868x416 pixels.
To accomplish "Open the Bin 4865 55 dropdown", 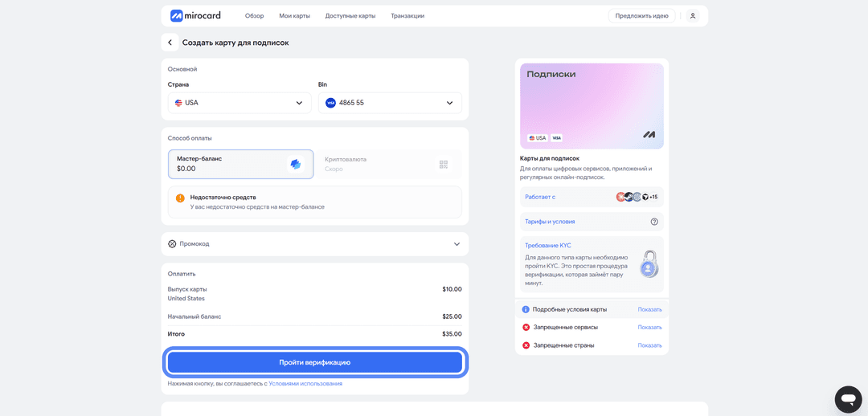I will (391, 103).
